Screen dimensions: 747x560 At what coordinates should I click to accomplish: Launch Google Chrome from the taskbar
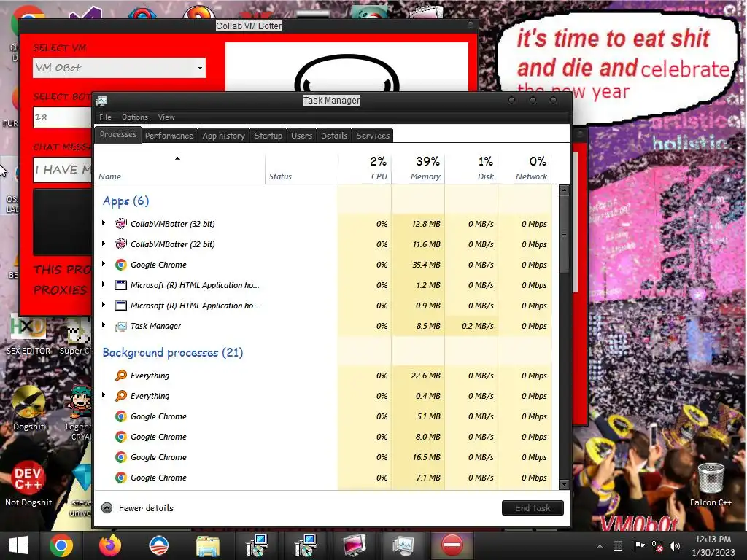61,545
